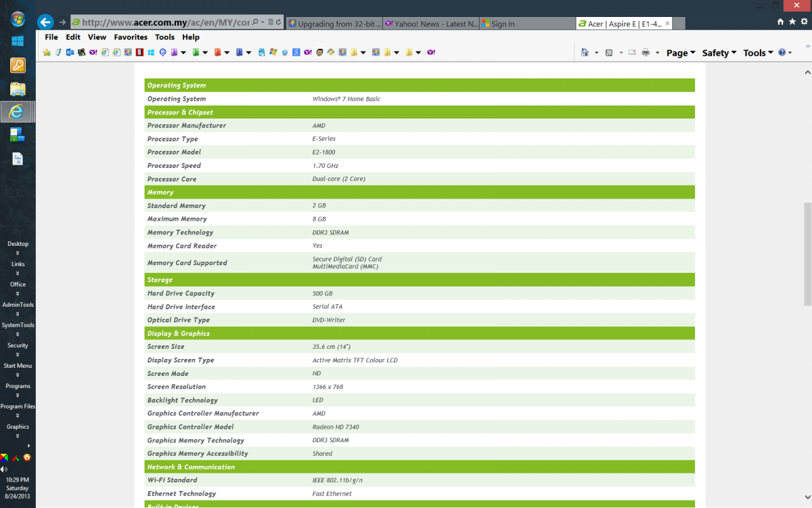812x508 pixels.
Task: Click the Print icon in the command bar
Action: click(646, 52)
